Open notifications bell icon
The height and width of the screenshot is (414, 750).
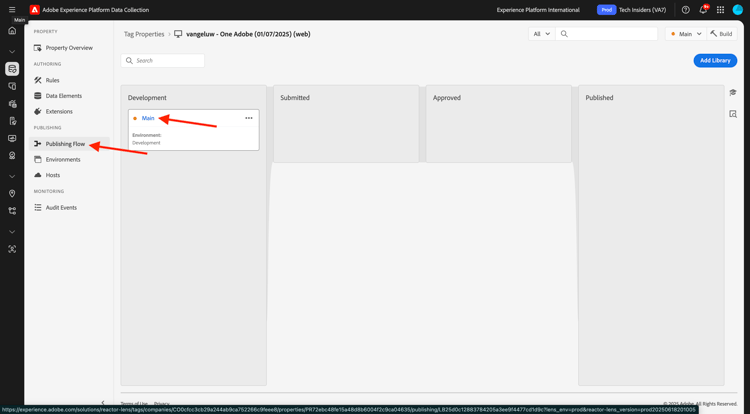(703, 10)
